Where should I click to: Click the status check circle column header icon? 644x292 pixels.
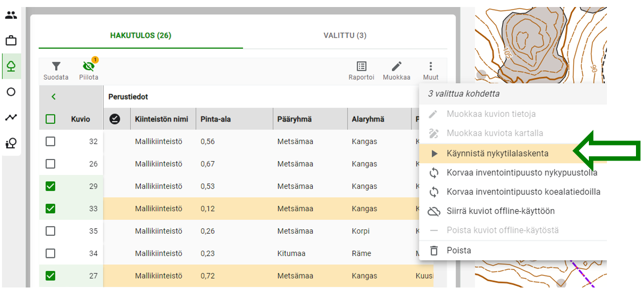115,119
